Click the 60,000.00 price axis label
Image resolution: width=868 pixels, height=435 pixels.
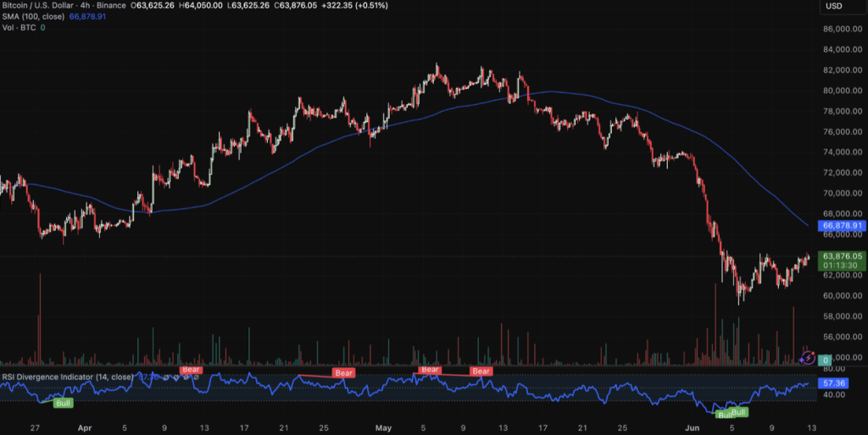pos(843,296)
